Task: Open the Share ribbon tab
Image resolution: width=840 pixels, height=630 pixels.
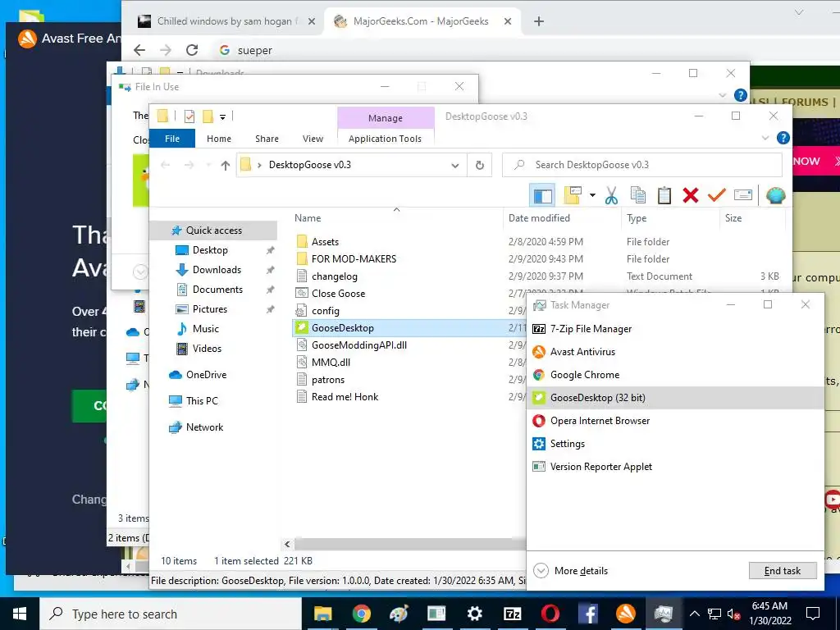Action: (x=267, y=139)
